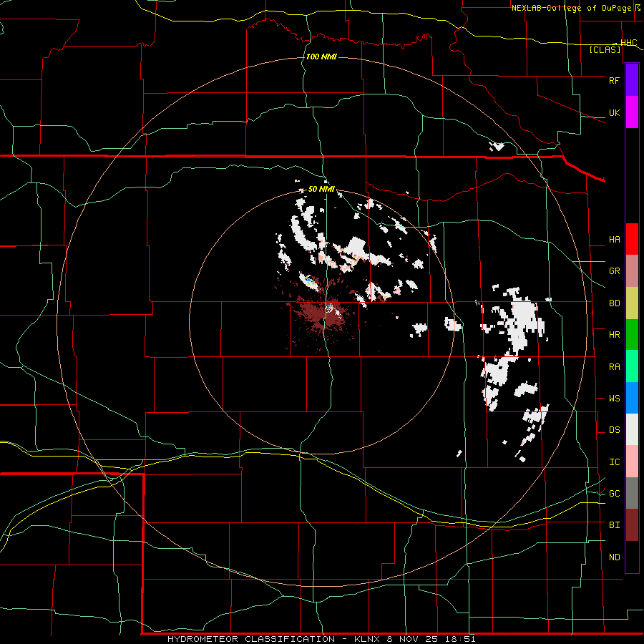Click the WS legend label

(x=614, y=399)
